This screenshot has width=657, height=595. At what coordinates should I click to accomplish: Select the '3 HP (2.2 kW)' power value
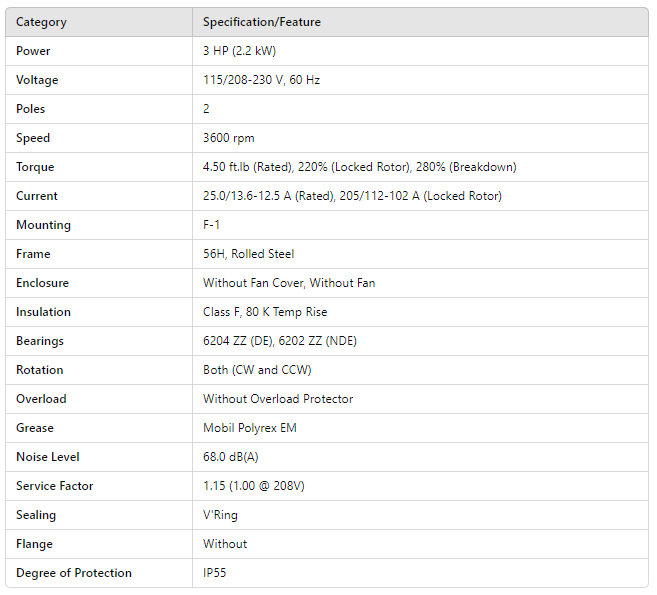(244, 51)
